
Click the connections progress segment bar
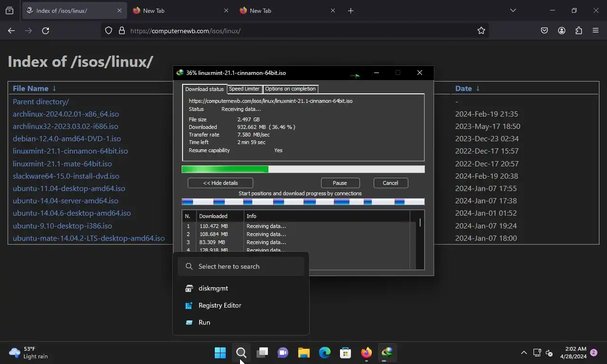303,202
